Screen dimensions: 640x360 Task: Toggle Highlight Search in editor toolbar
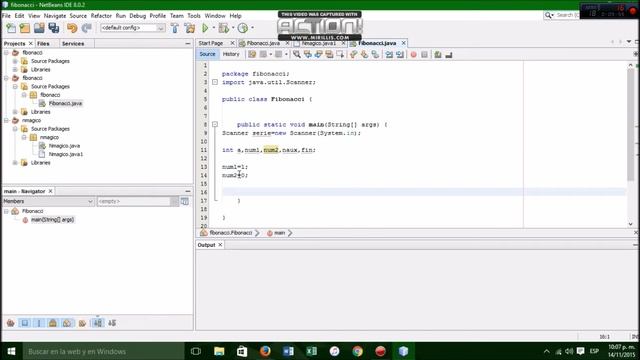[329, 54]
